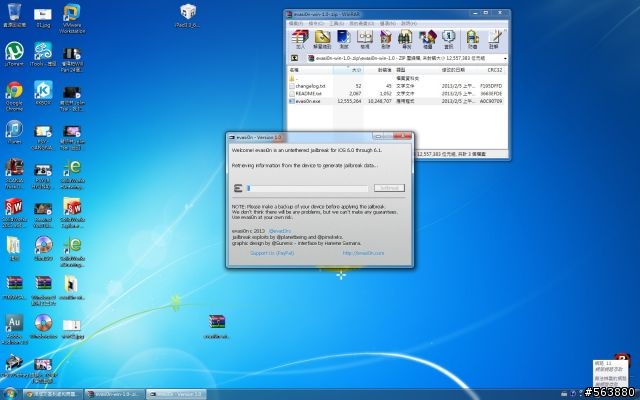Viewport: 640px width, 400px height.
Task: Sort by the Size column header in WinRAR
Action: coord(348,70)
